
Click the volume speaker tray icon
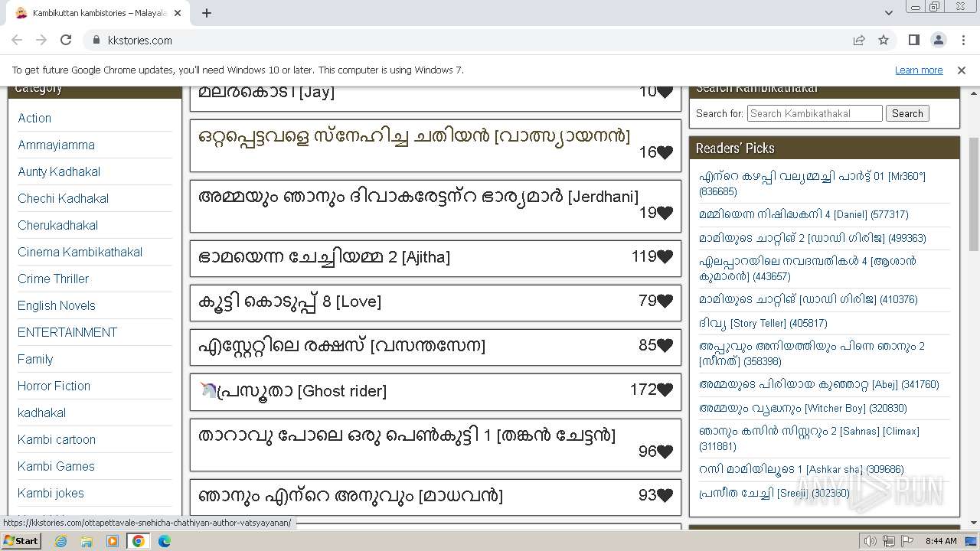[x=871, y=541]
